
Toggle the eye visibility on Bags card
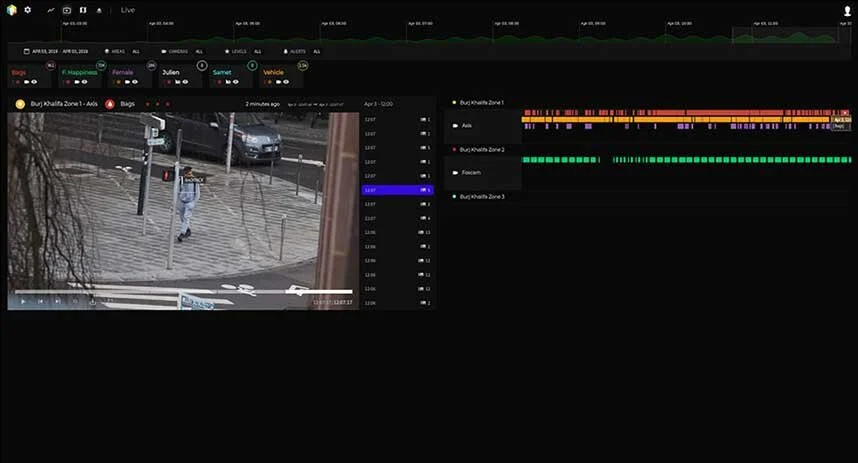pyautogui.click(x=34, y=82)
